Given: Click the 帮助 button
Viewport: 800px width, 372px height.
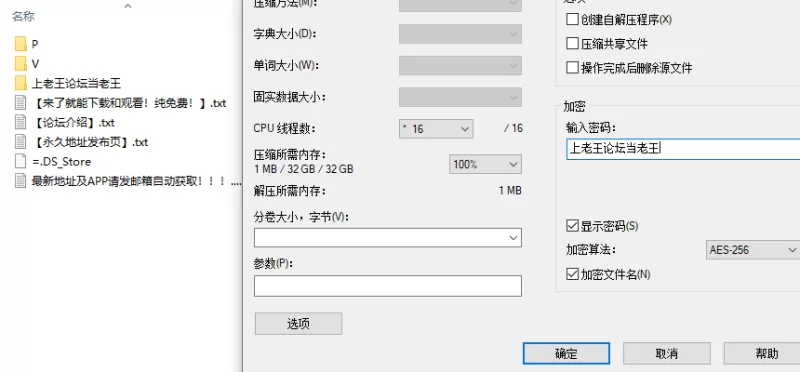Looking at the screenshot, I should (762, 353).
